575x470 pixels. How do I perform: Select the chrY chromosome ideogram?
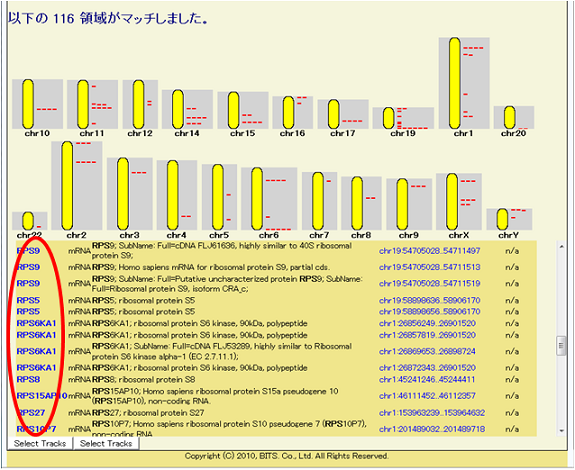click(503, 219)
